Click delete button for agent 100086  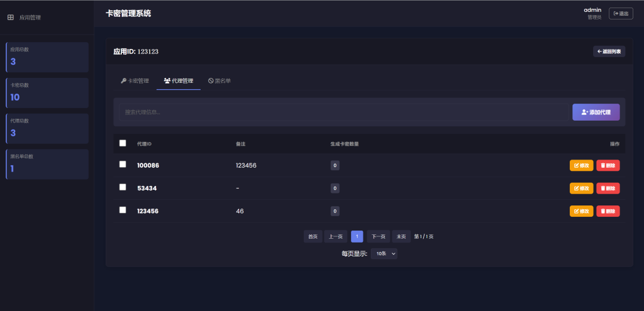click(x=608, y=165)
